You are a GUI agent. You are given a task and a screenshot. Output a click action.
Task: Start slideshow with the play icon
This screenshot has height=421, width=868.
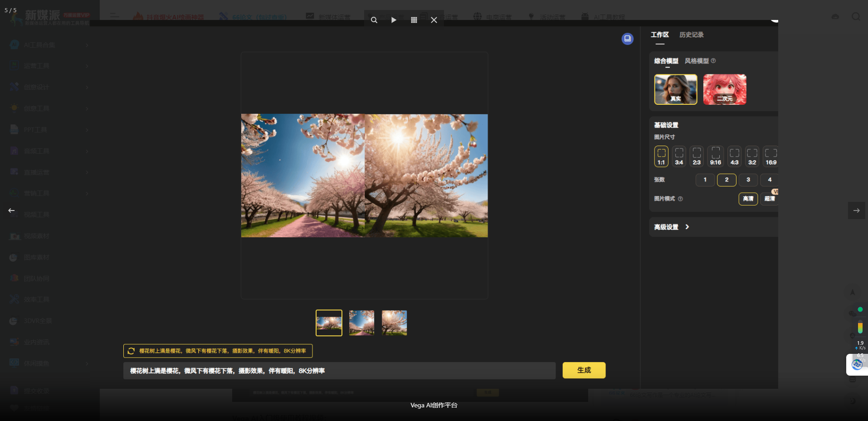pos(394,20)
